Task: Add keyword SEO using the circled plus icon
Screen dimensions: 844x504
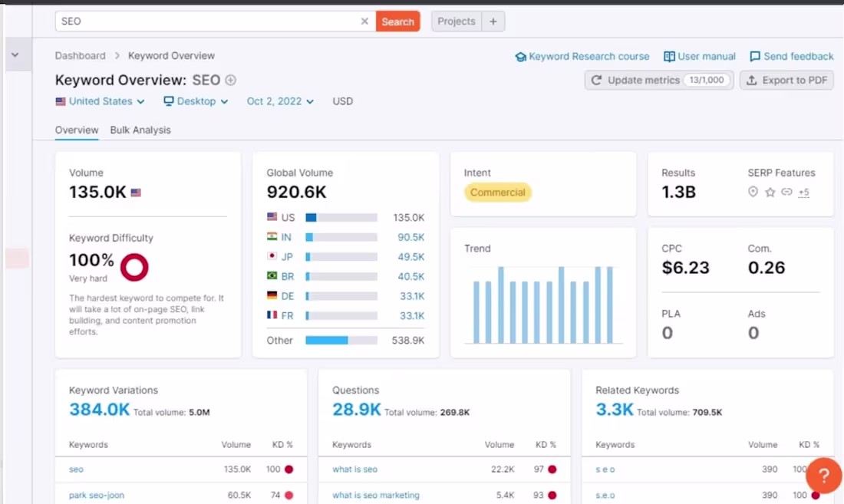Action: (x=230, y=80)
